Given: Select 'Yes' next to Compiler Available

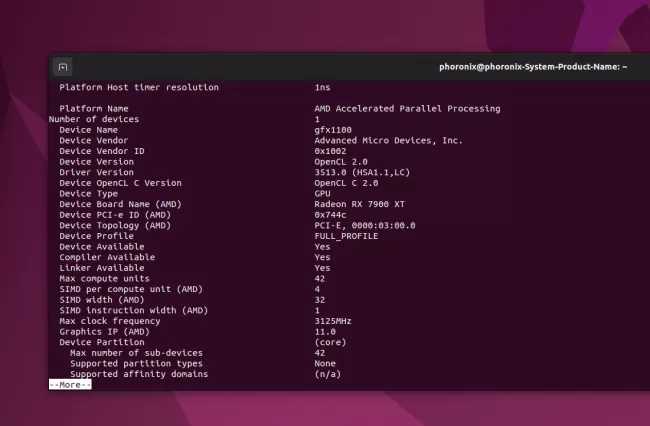Looking at the screenshot, I should [x=323, y=257].
